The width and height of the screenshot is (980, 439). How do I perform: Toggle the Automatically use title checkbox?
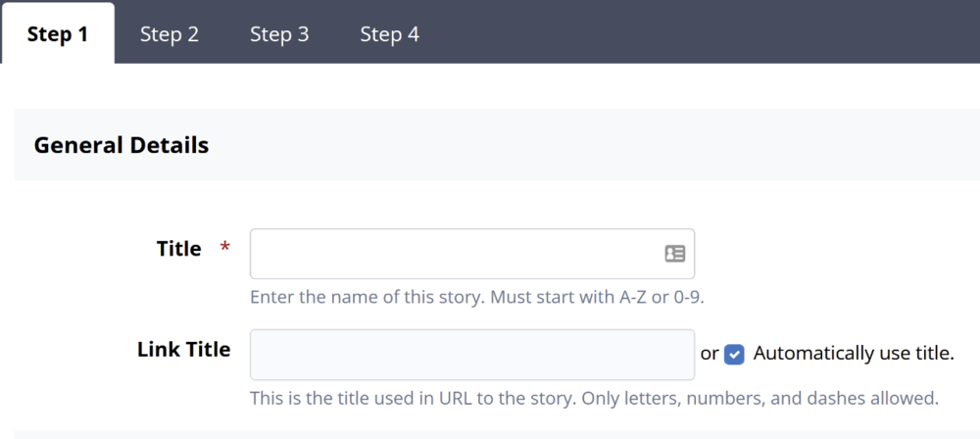coord(734,354)
